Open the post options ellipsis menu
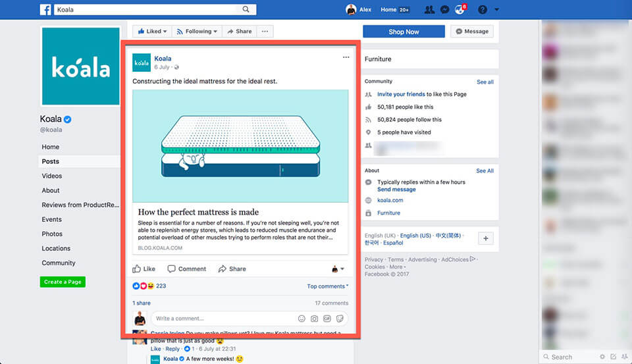 346,57
